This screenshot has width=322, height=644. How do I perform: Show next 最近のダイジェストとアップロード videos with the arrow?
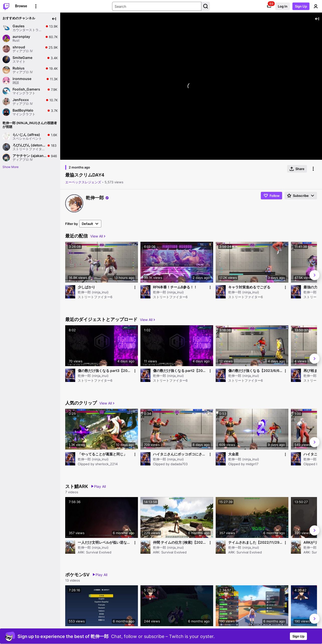(314, 359)
